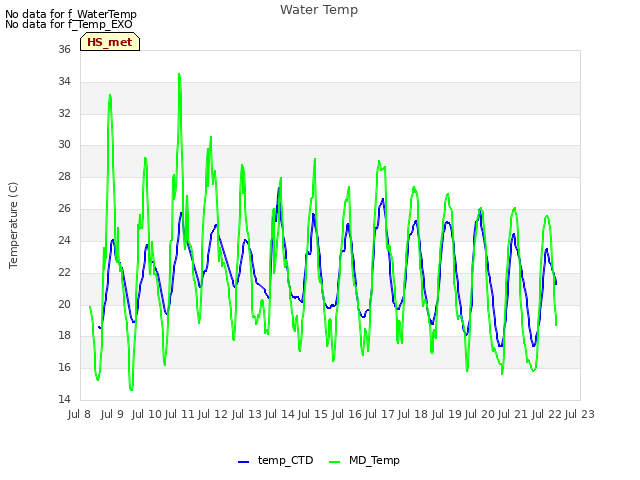
Task: Click the 22 y-axis tick label
Action: pos(64,272)
